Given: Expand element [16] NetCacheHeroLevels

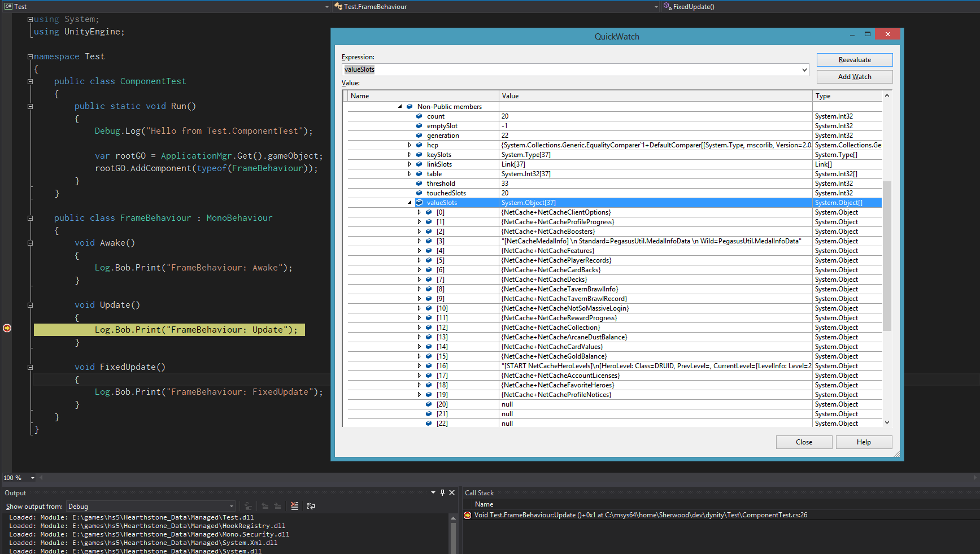Looking at the screenshot, I should coord(419,366).
